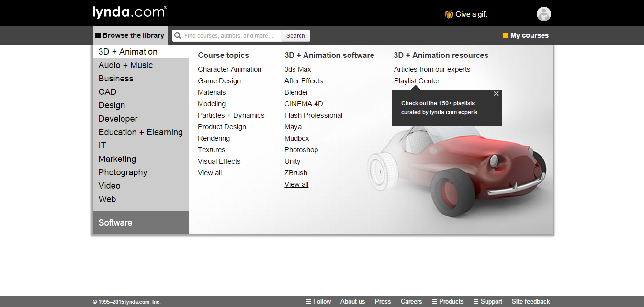
Task: Select the IT category
Action: click(x=141, y=146)
